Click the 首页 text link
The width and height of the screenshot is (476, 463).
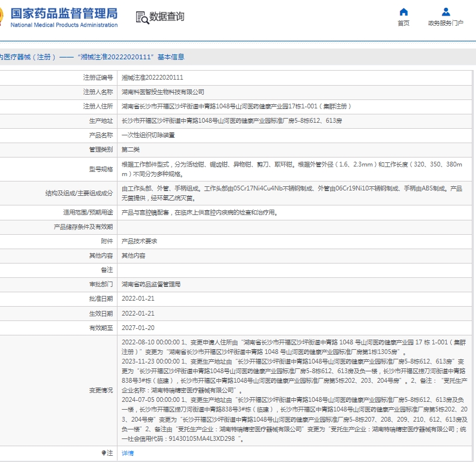[x=403, y=23]
